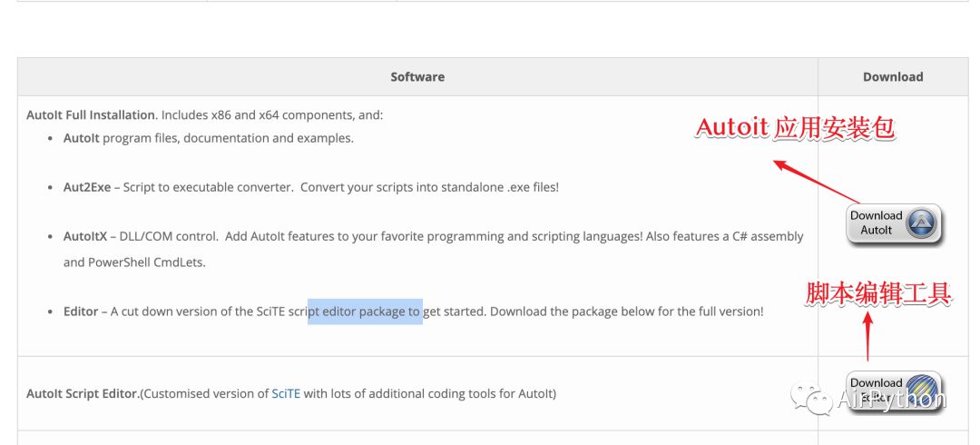Click the red arrow pointing at Download AutoIt
The image size is (980, 445).
(815, 182)
